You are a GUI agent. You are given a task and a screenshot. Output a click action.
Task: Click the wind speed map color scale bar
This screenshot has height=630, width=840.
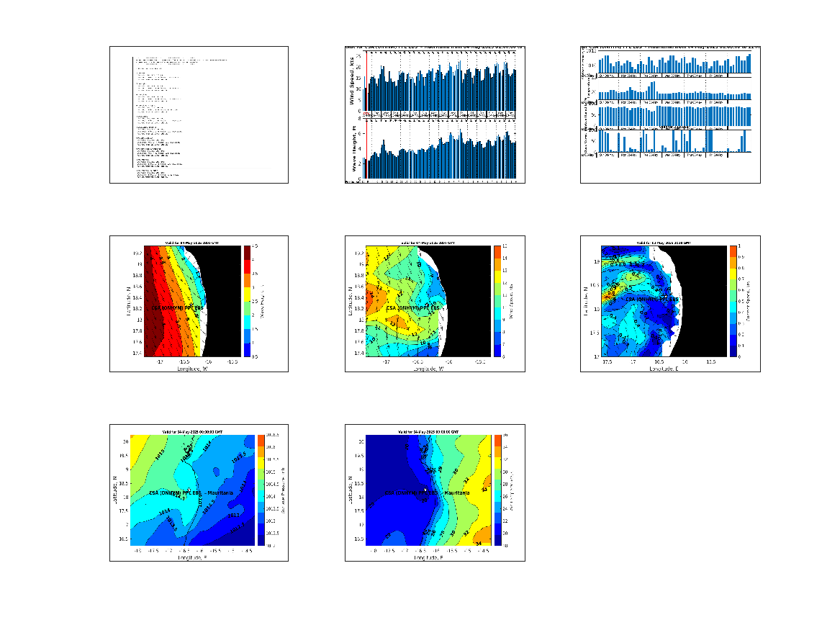(497, 301)
